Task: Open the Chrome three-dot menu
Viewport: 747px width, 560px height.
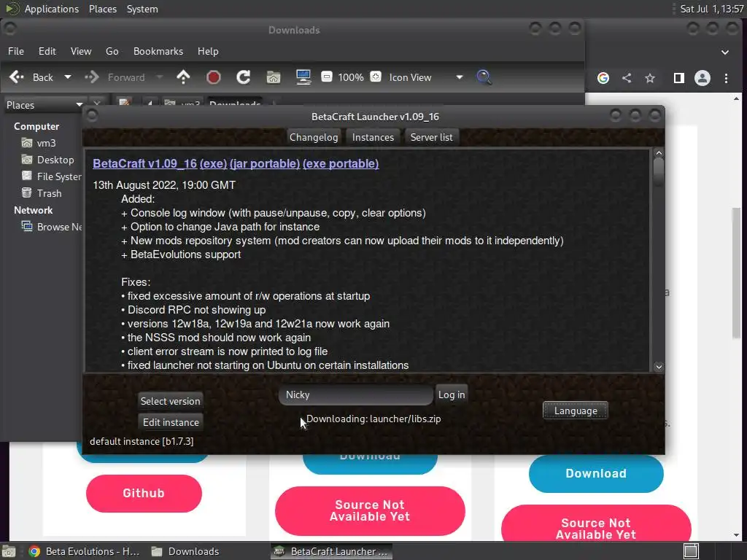Action: pos(726,78)
